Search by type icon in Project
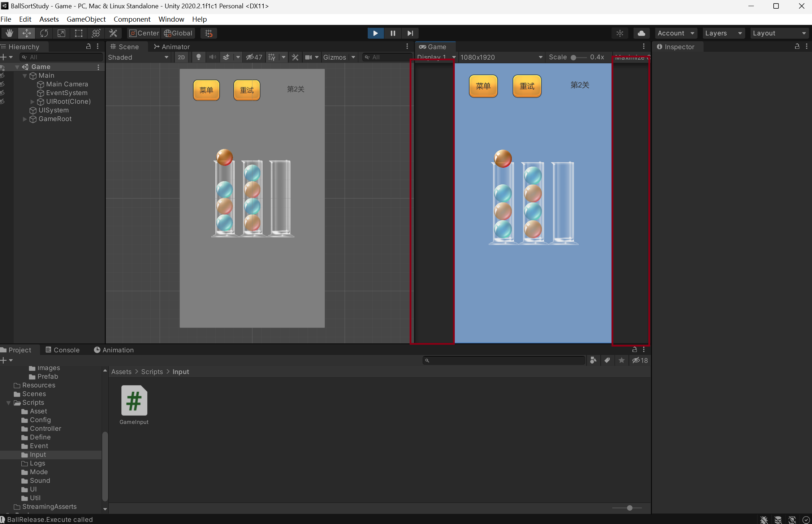Viewport: 812px width, 524px height. (593, 360)
